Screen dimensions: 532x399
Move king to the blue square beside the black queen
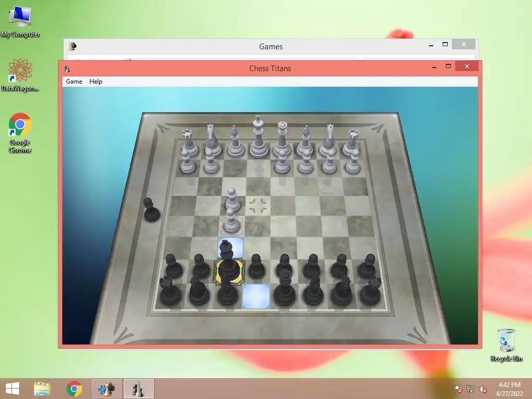click(x=256, y=296)
